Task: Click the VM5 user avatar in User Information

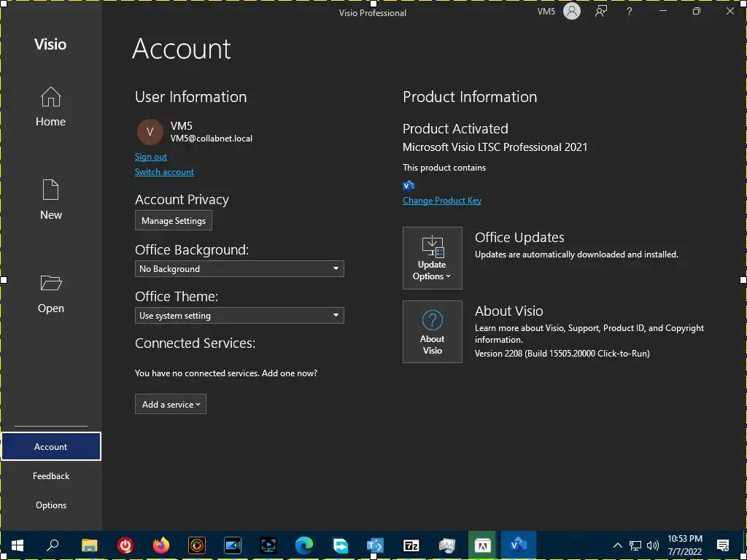Action: 150,132
